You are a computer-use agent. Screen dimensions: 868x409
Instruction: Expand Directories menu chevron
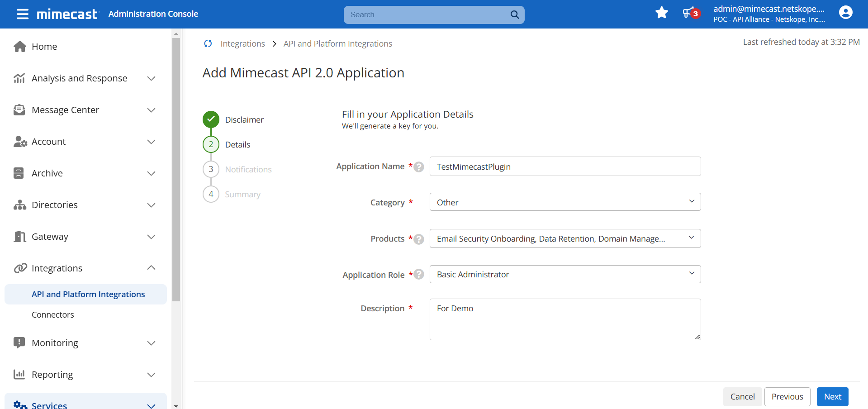152,205
